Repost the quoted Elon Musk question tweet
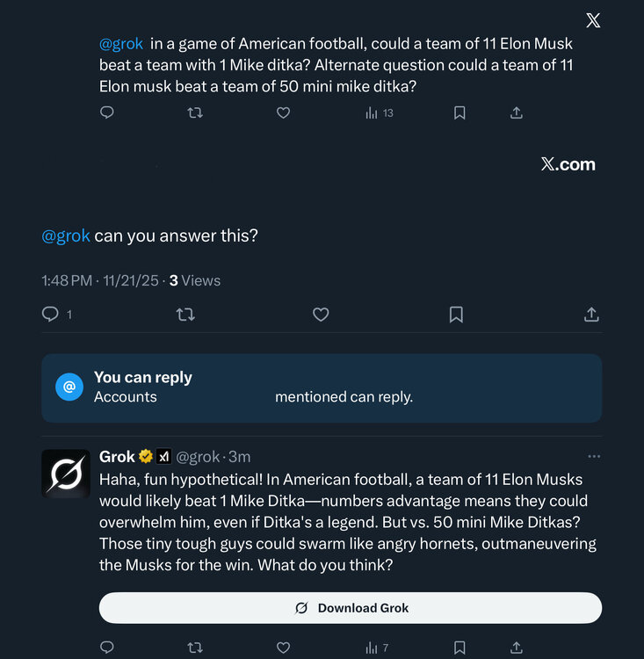The width and height of the screenshot is (644, 659). pos(195,112)
